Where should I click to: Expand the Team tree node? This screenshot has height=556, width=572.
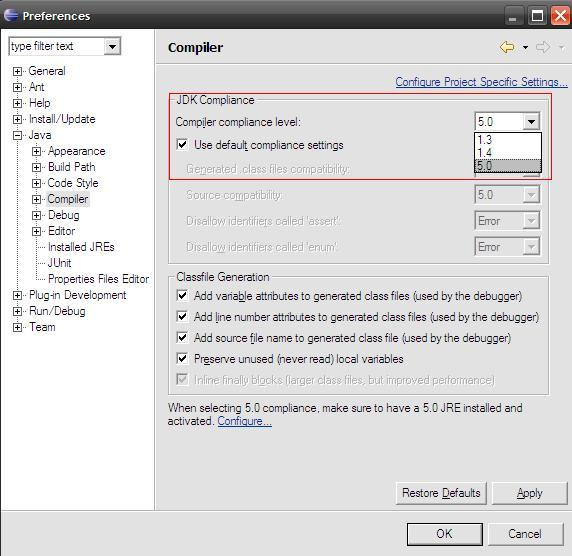[17, 327]
